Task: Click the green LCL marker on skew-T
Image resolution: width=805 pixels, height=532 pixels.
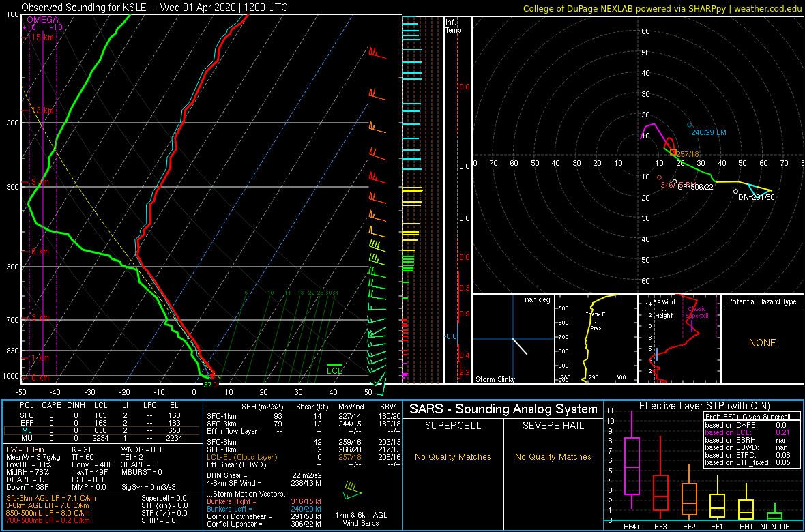Action: 334,370
